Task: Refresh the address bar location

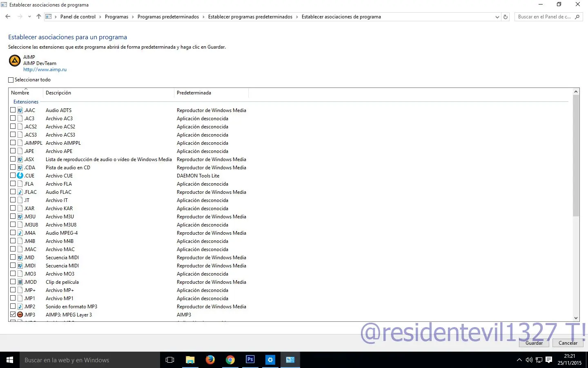Action: (x=506, y=17)
